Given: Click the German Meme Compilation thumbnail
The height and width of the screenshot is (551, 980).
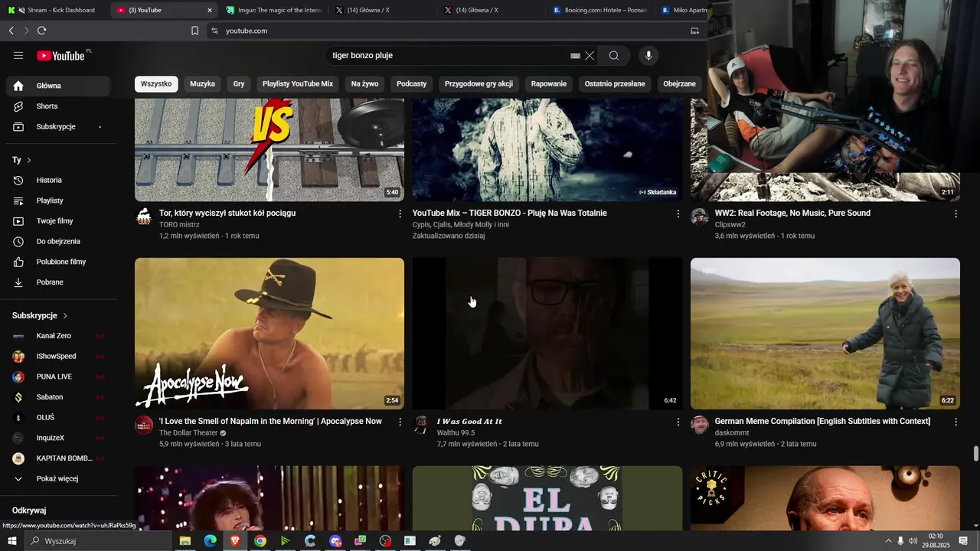Looking at the screenshot, I should pyautogui.click(x=825, y=334).
